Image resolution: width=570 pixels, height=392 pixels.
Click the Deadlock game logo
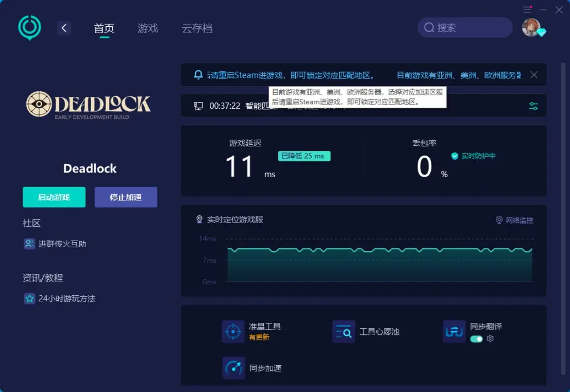(88, 105)
